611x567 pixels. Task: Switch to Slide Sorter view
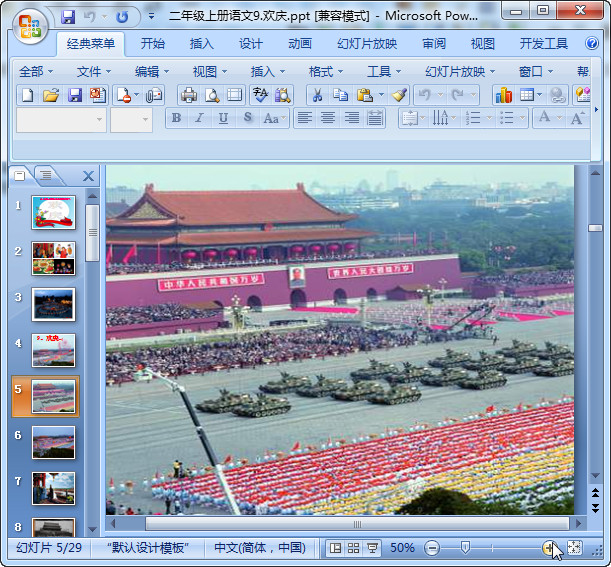click(x=353, y=548)
